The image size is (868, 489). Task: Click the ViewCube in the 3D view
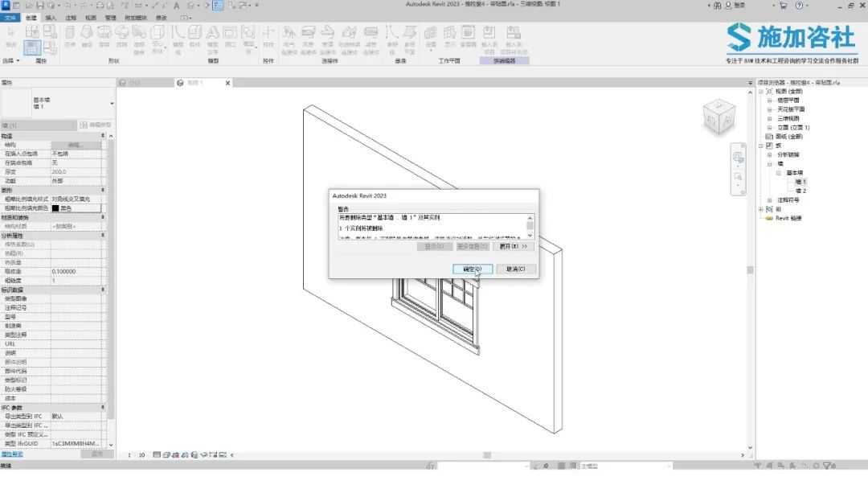pos(718,115)
